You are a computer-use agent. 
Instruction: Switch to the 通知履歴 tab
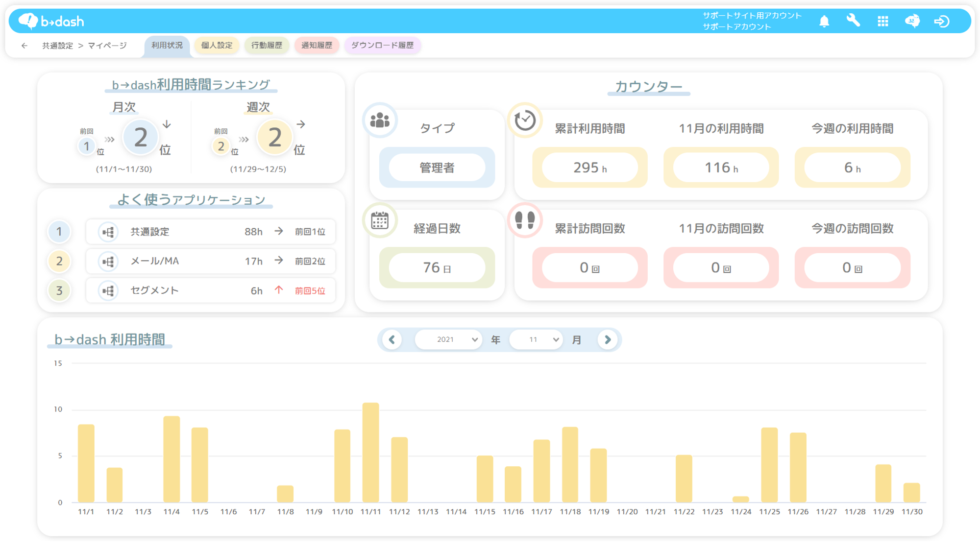(x=317, y=46)
